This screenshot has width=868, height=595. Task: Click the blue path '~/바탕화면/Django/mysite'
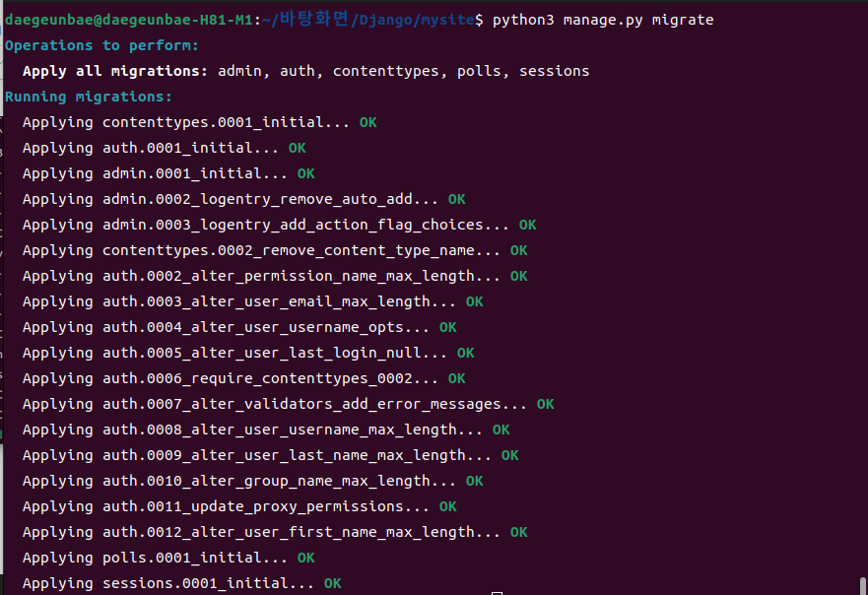coord(368,20)
